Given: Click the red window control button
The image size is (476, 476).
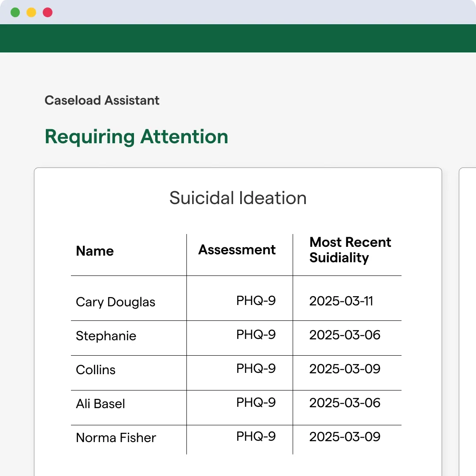Looking at the screenshot, I should tap(48, 12).
